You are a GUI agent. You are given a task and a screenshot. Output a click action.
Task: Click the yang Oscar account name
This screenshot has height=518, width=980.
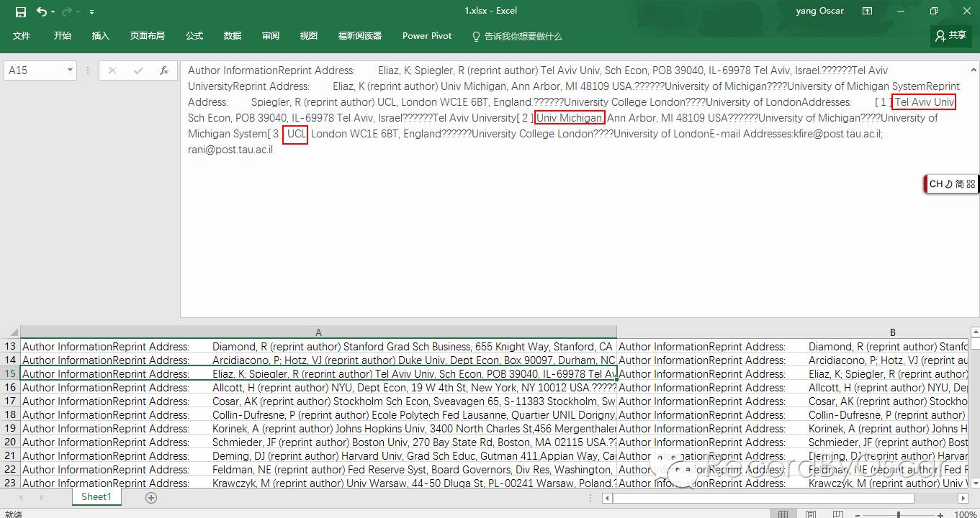click(819, 11)
